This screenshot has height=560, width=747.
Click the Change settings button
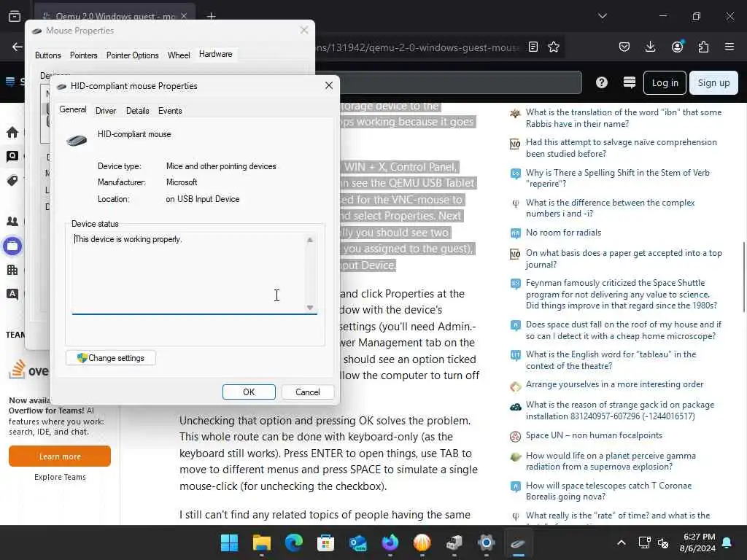coord(111,357)
